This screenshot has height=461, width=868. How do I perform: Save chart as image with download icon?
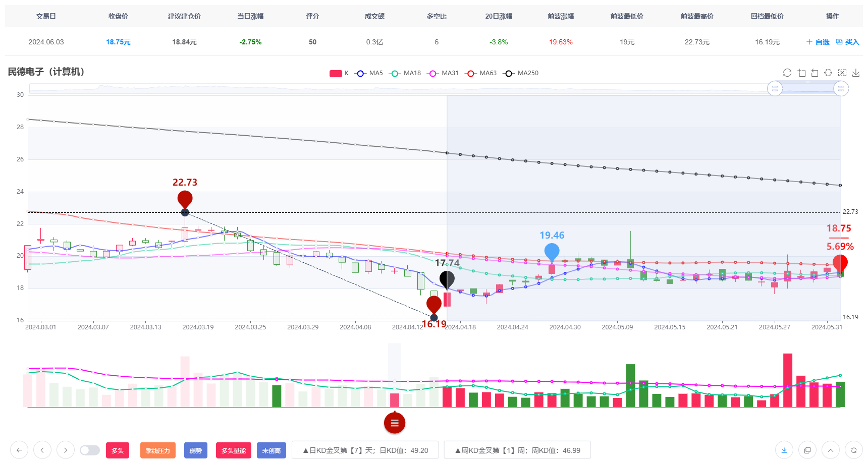pos(856,73)
